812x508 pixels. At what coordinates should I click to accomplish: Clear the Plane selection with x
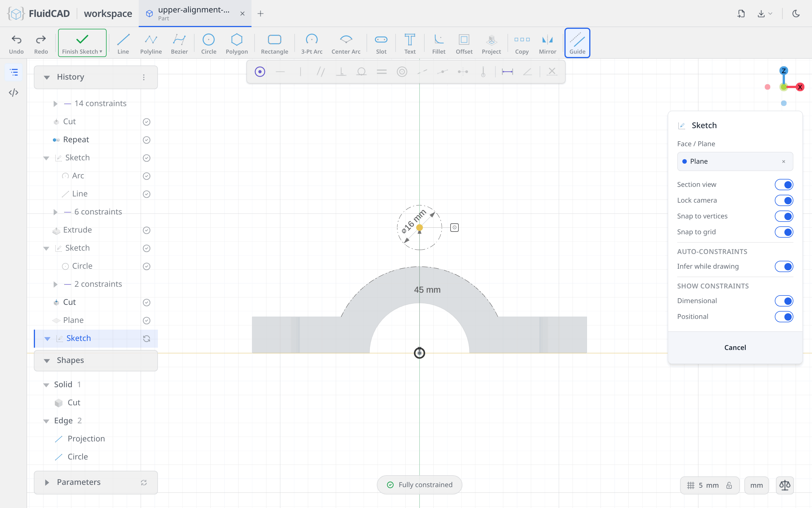[x=784, y=162]
